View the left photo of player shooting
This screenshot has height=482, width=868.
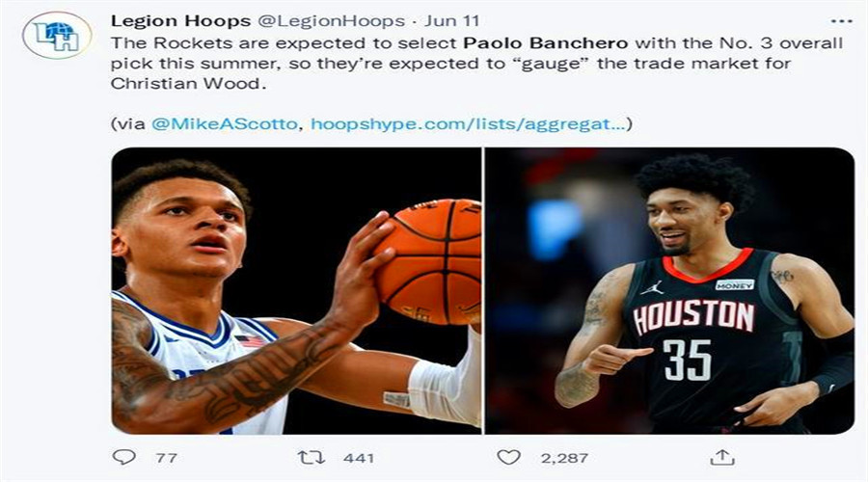click(x=296, y=290)
